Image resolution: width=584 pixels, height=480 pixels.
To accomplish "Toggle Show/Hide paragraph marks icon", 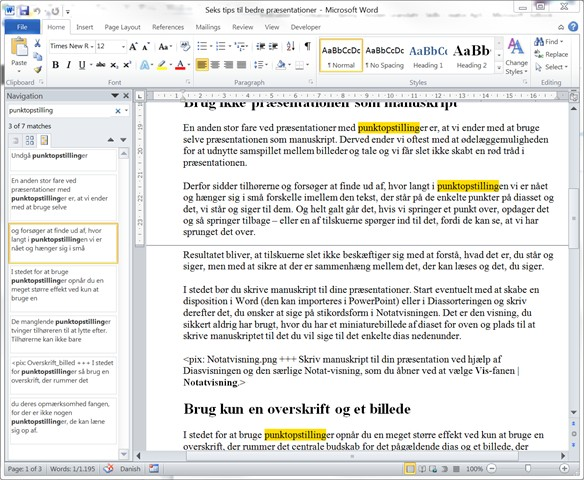I will coord(308,46).
